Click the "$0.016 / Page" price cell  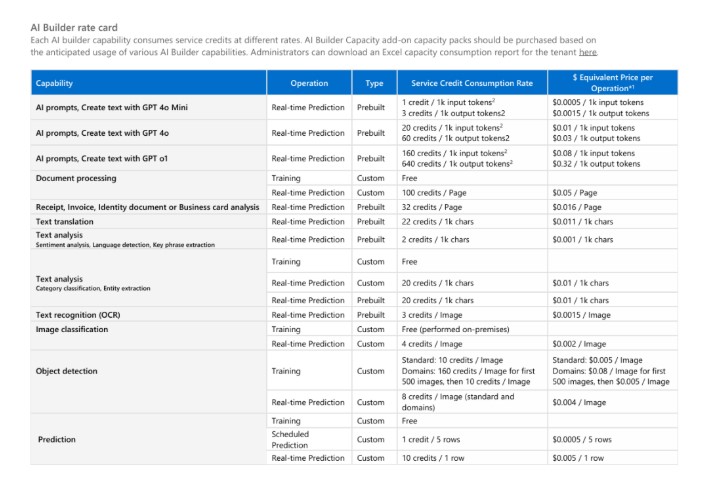coord(578,206)
